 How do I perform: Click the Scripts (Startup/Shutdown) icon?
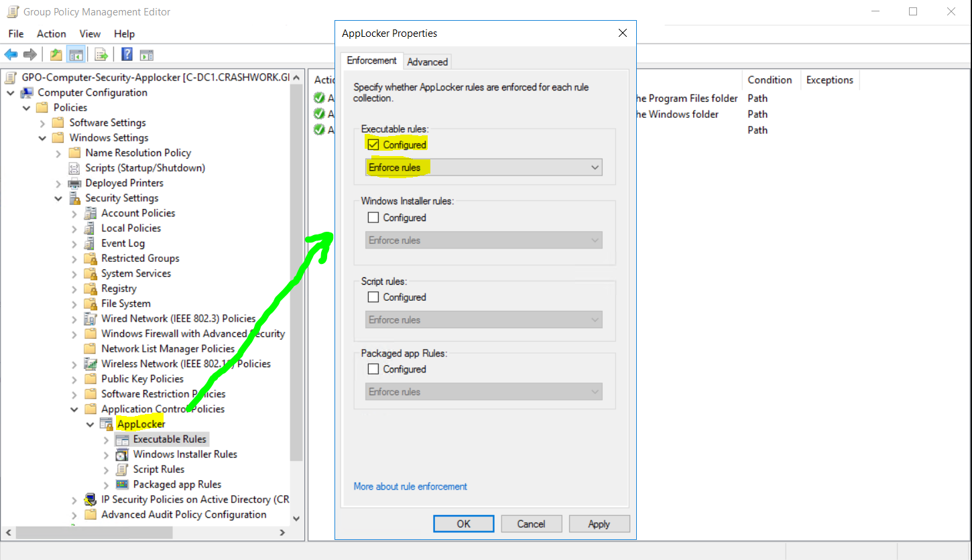(75, 168)
